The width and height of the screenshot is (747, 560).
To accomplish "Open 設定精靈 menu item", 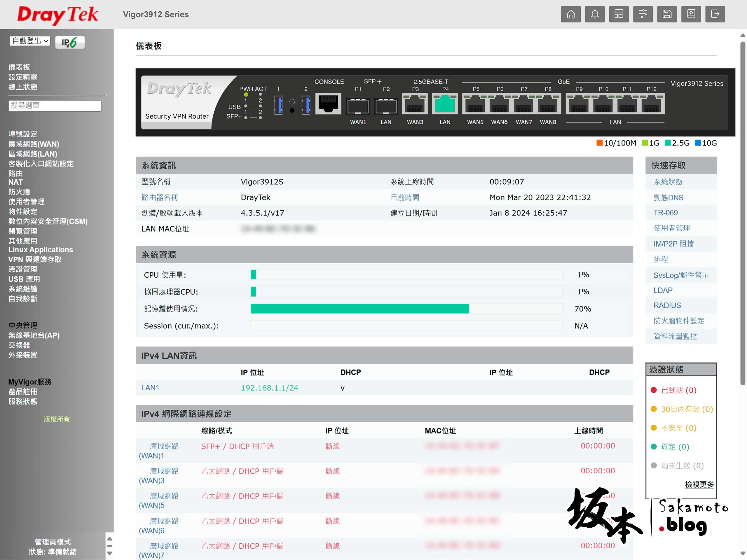I will tap(23, 77).
